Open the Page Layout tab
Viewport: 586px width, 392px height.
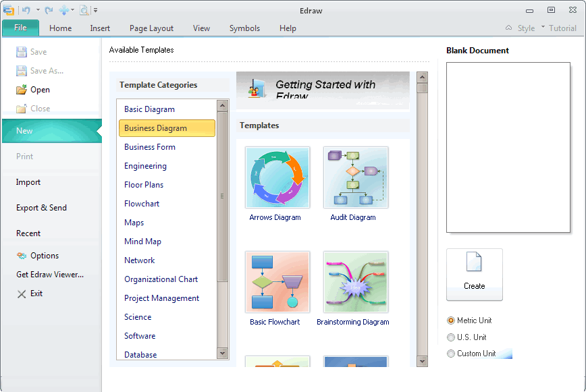151,28
